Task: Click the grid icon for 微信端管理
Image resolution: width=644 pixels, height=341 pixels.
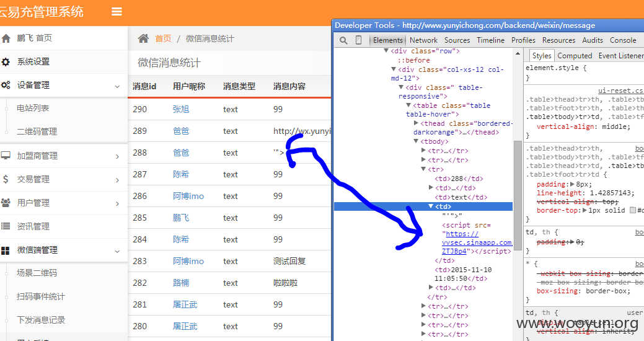Action: (x=6, y=250)
